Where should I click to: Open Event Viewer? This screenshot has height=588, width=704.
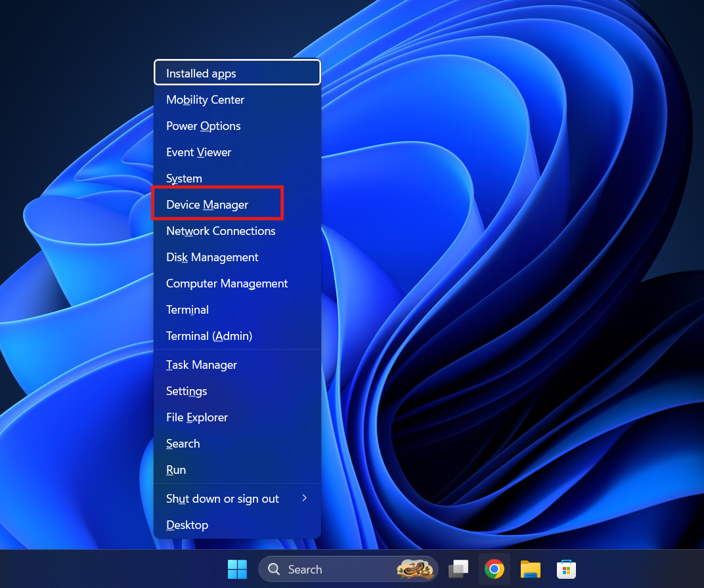click(198, 152)
